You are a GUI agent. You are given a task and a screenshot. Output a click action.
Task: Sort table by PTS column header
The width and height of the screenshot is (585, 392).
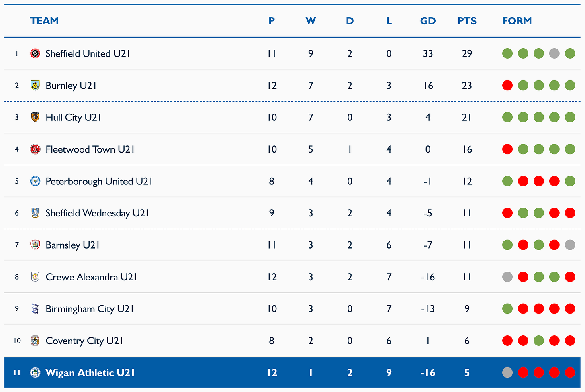(x=467, y=21)
